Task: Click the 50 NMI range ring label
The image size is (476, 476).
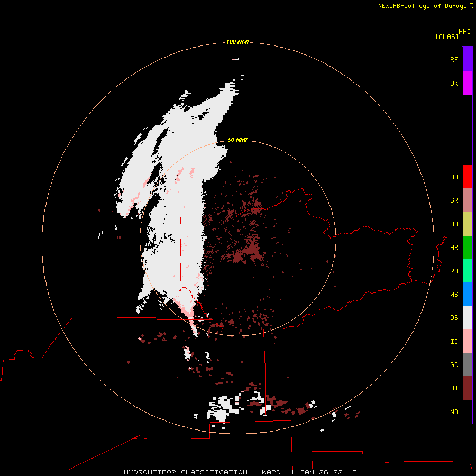Action: click(237, 140)
